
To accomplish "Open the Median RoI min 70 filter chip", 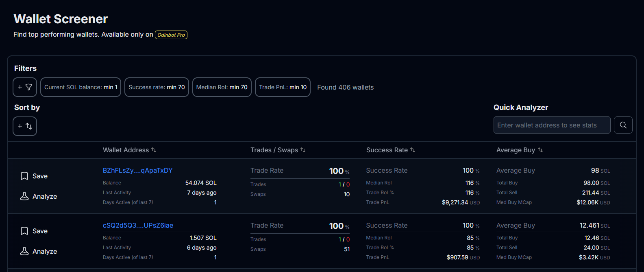I will [222, 87].
